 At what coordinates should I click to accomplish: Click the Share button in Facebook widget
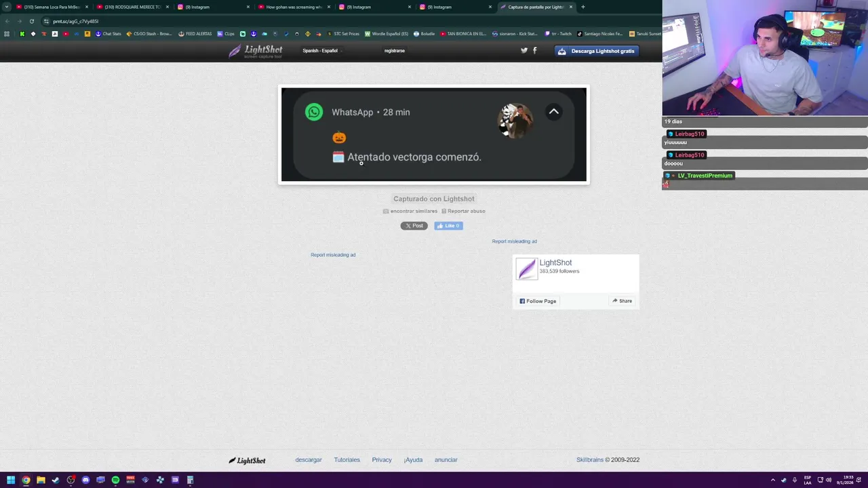point(622,301)
